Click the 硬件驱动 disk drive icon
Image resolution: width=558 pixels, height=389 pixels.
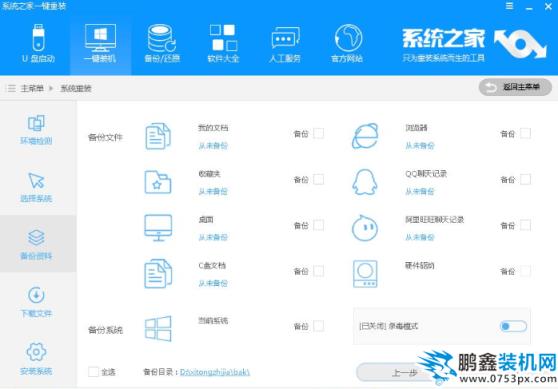coord(365,273)
